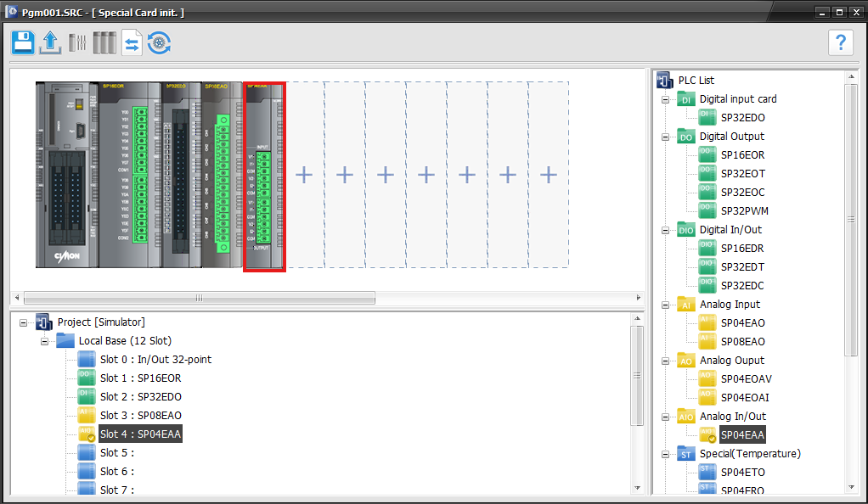
Task: Collapse the Digital input card category
Action: coord(665,99)
